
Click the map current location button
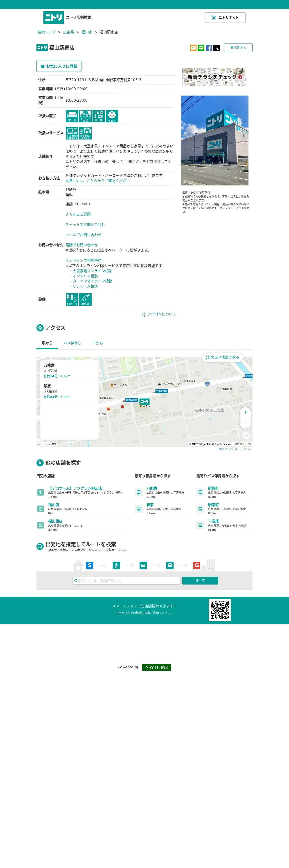(x=246, y=435)
